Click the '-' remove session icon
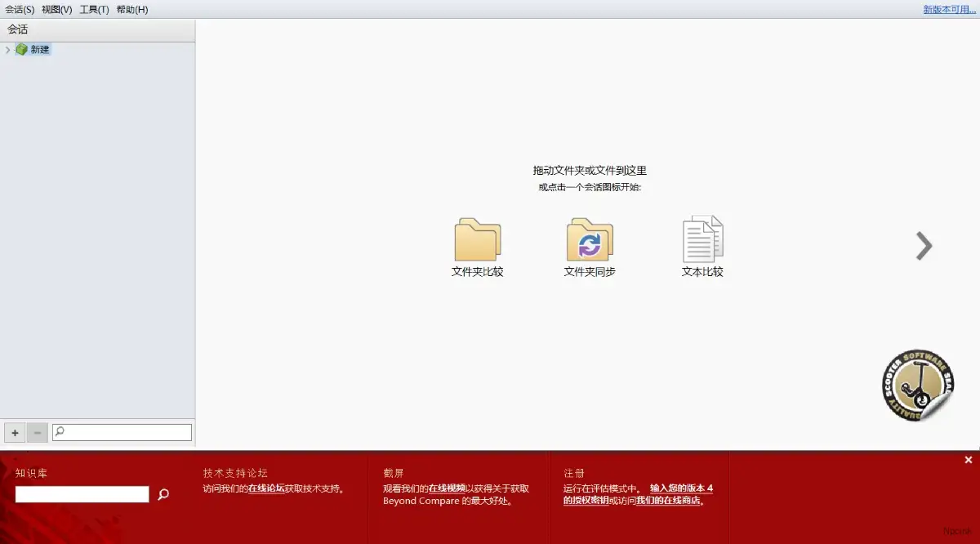 (37, 432)
